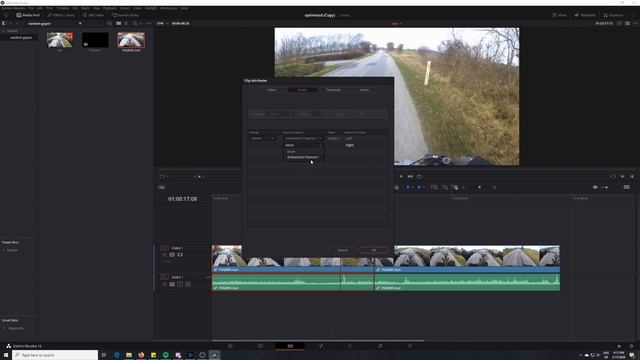Click the timeline zoom slider handle
This screenshot has height=360, width=640.
click(480, 187)
